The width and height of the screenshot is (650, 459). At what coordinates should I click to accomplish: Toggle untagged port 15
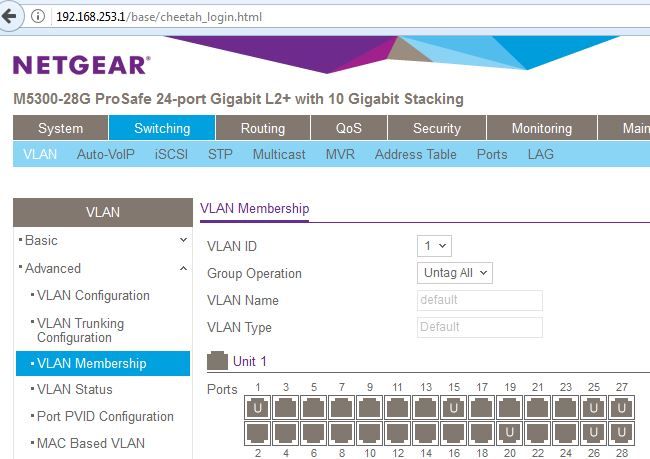click(454, 407)
